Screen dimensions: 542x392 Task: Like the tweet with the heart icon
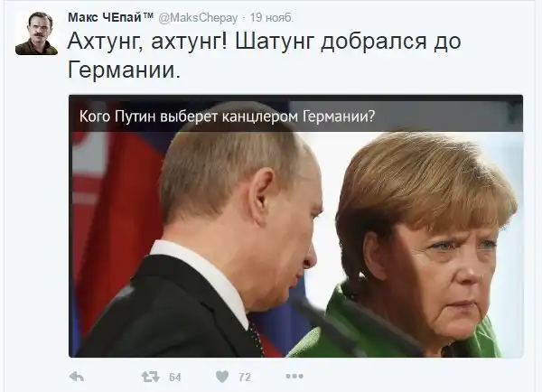(222, 377)
